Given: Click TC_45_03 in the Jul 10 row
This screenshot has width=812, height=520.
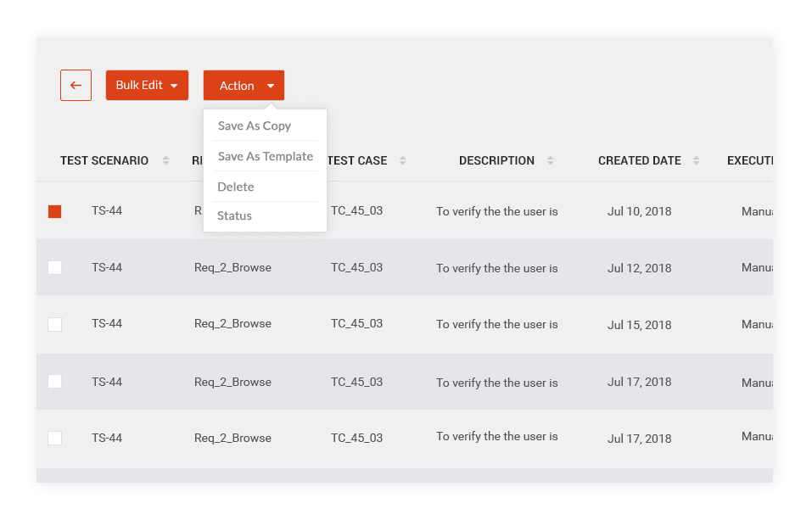Looking at the screenshot, I should [x=357, y=210].
